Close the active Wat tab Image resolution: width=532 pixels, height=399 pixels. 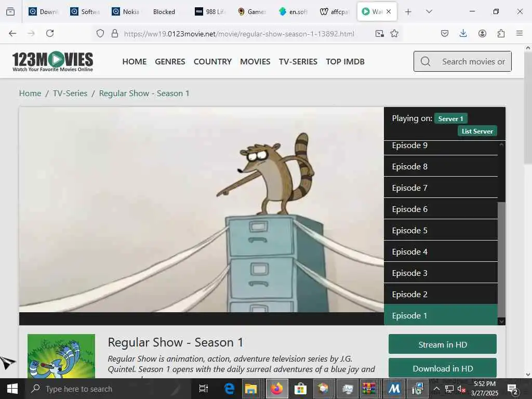click(389, 11)
